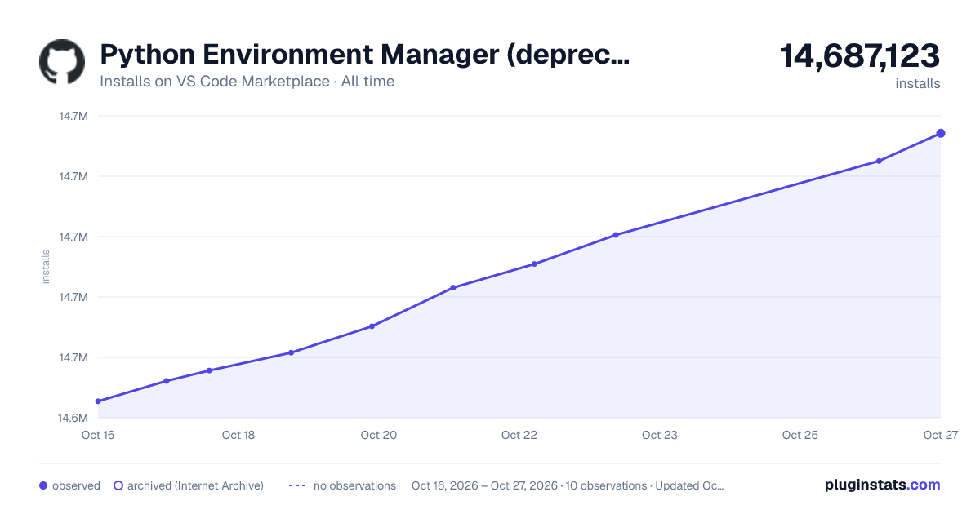
Task: Click the GitHub logo avatar
Action: point(62,61)
